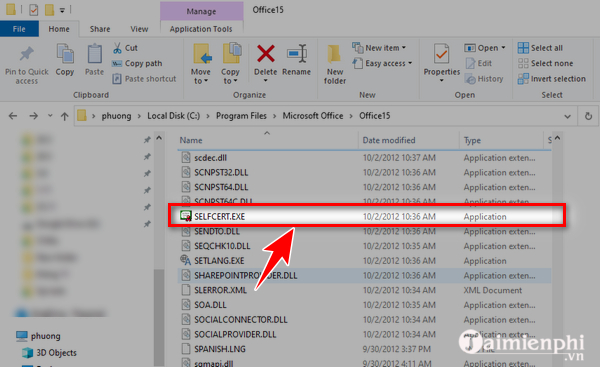
Task: Switch to the Share tab
Action: click(x=100, y=29)
